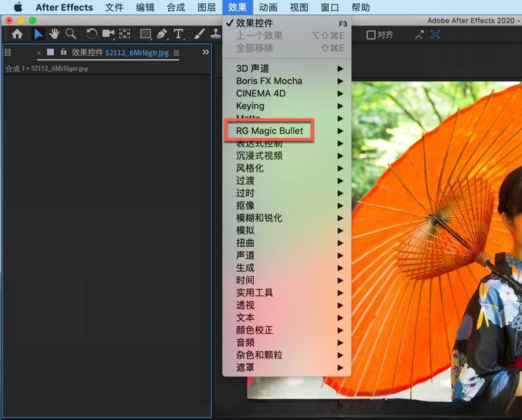Screen dimensions: 522x420
Task: Open the 动画 menu in menu bar
Action: [268, 8]
